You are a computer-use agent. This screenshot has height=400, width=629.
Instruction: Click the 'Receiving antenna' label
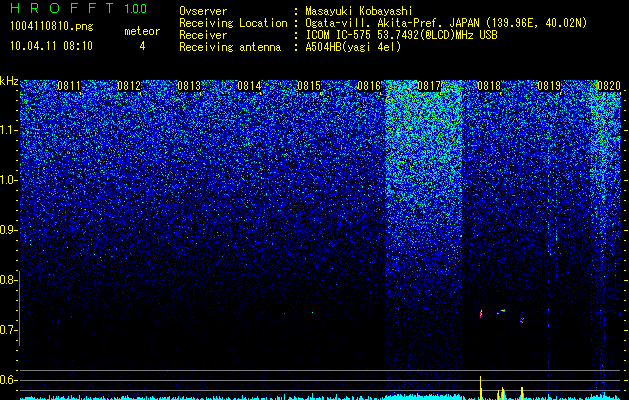pyautogui.click(x=230, y=47)
